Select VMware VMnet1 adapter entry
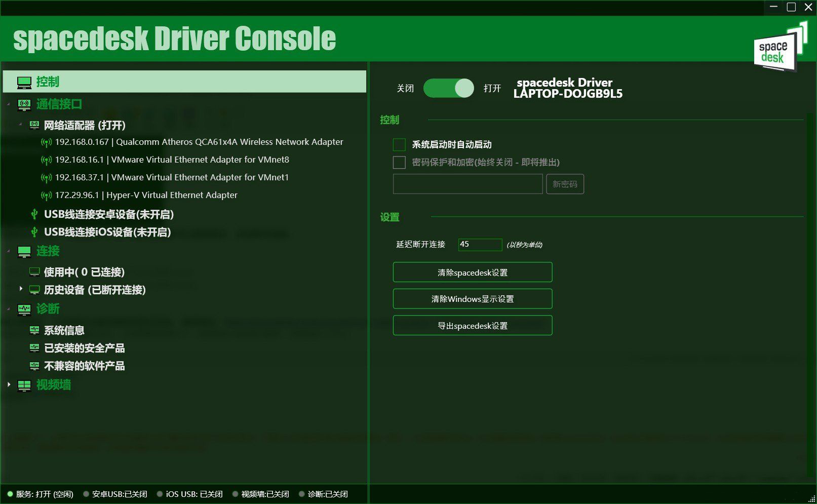This screenshot has width=817, height=504. tap(172, 178)
